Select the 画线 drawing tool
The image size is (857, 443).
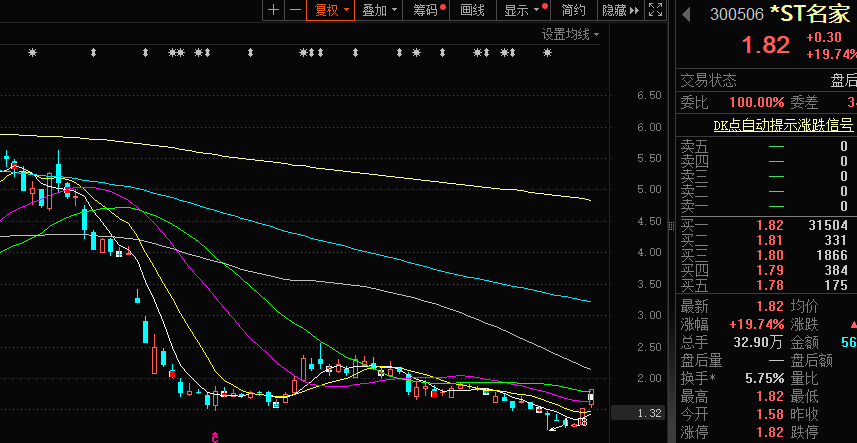click(472, 10)
